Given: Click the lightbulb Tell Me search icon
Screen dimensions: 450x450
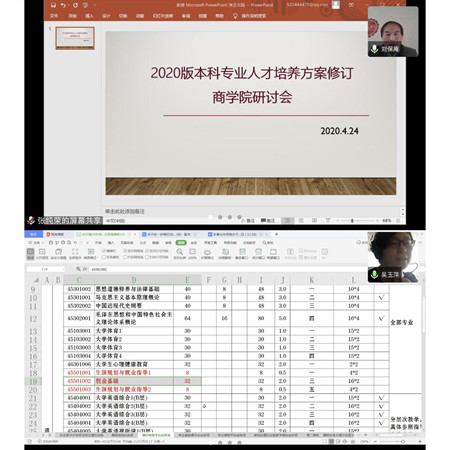Looking at the screenshot, I should [235, 16].
